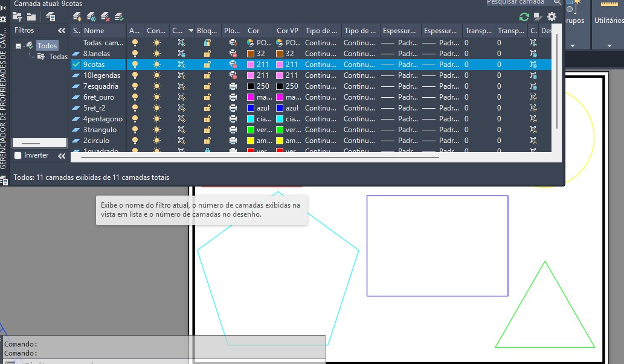The width and height of the screenshot is (624, 364).
Task: Click the green Refresh arrows icon
Action: pos(524,17)
